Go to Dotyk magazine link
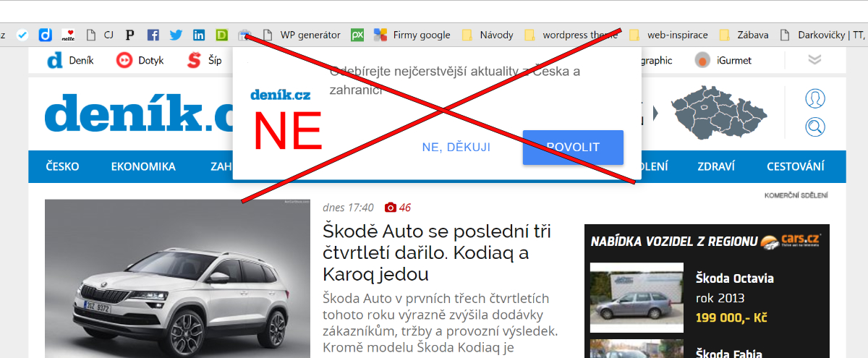This screenshot has width=868, height=358. [140, 61]
